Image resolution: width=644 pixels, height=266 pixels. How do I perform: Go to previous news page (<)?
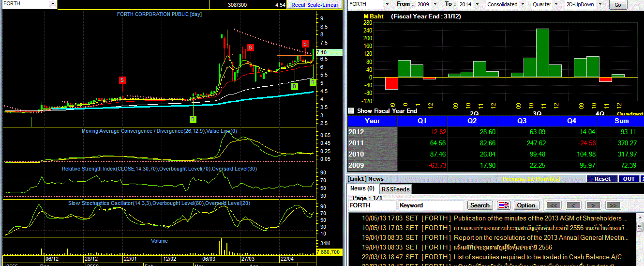(x=573, y=205)
